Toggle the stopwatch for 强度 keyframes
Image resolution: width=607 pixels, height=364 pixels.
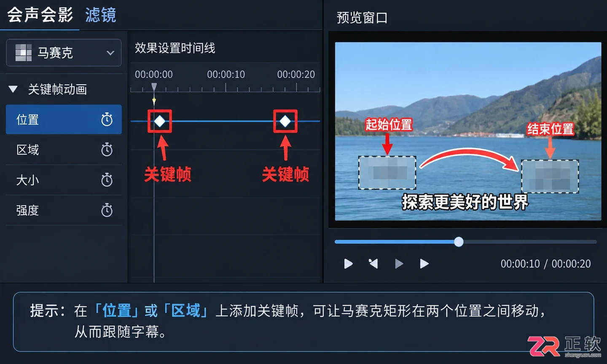[x=107, y=210]
